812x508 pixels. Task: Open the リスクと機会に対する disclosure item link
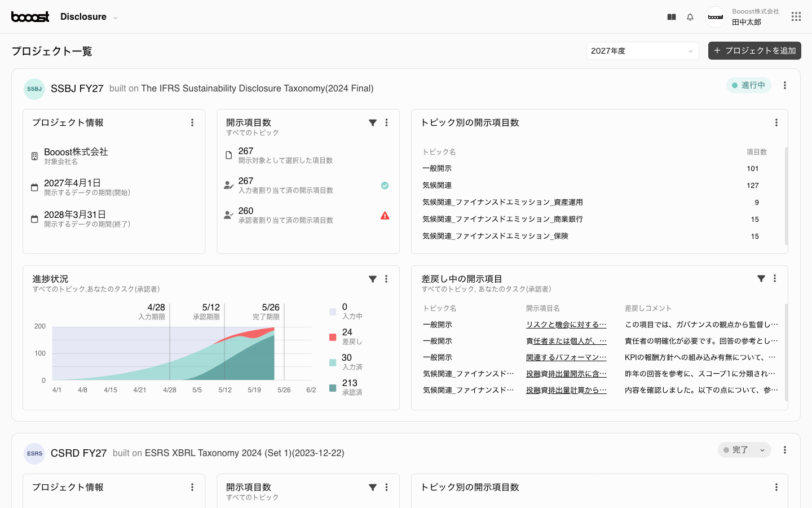coord(566,325)
